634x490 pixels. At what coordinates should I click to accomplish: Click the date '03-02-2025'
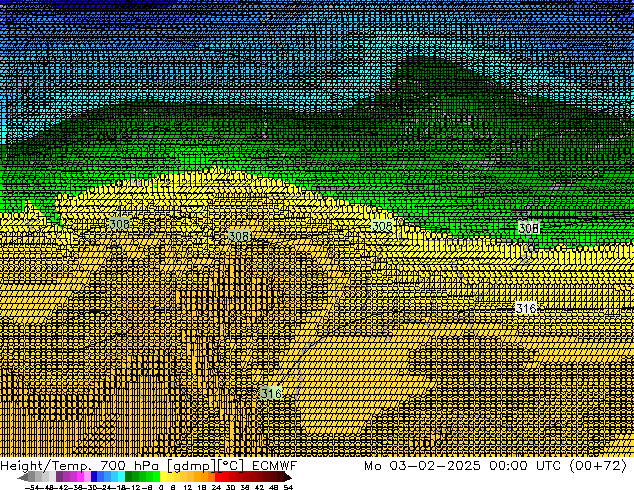pos(435,466)
